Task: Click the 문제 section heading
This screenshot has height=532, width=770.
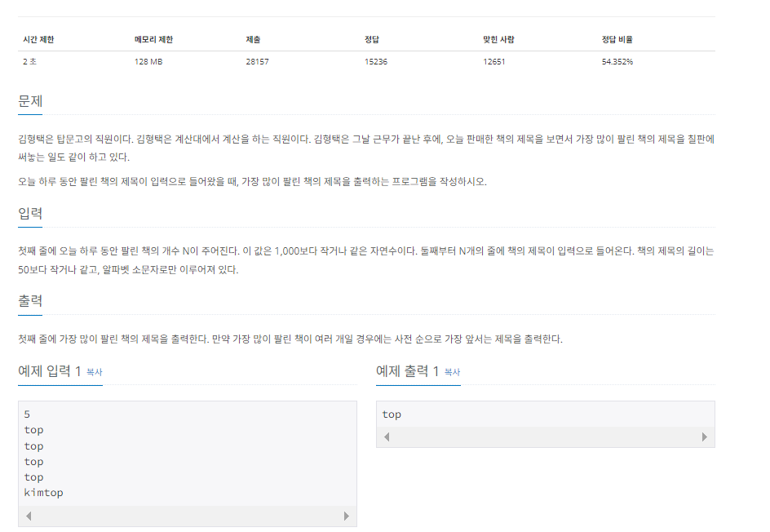Action: 30,101
